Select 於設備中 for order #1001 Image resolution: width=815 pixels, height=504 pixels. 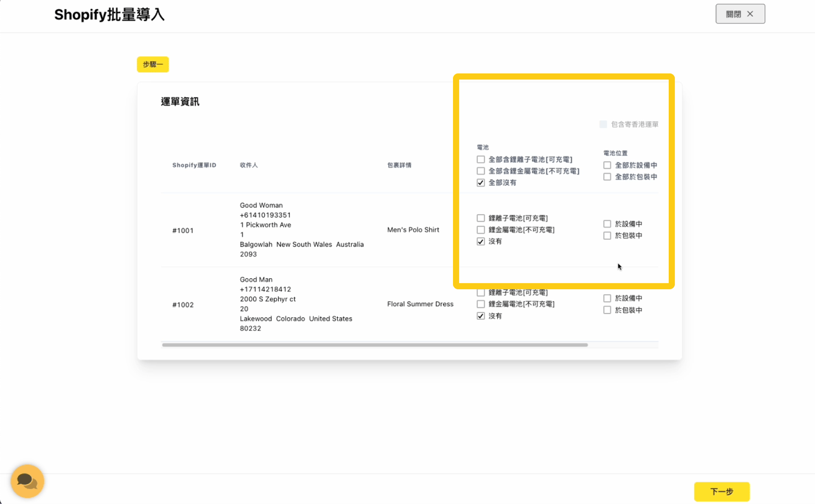click(607, 224)
